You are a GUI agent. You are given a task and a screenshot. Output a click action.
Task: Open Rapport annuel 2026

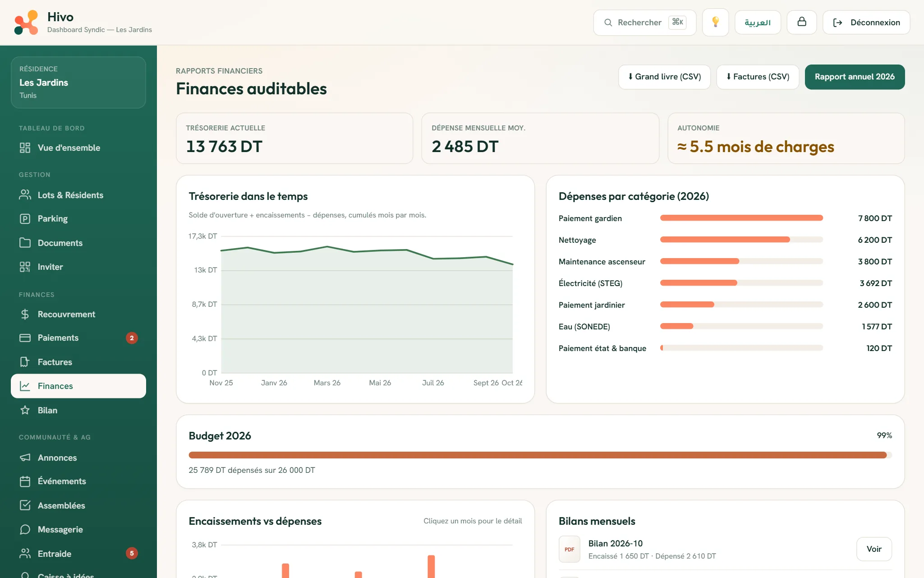click(855, 77)
